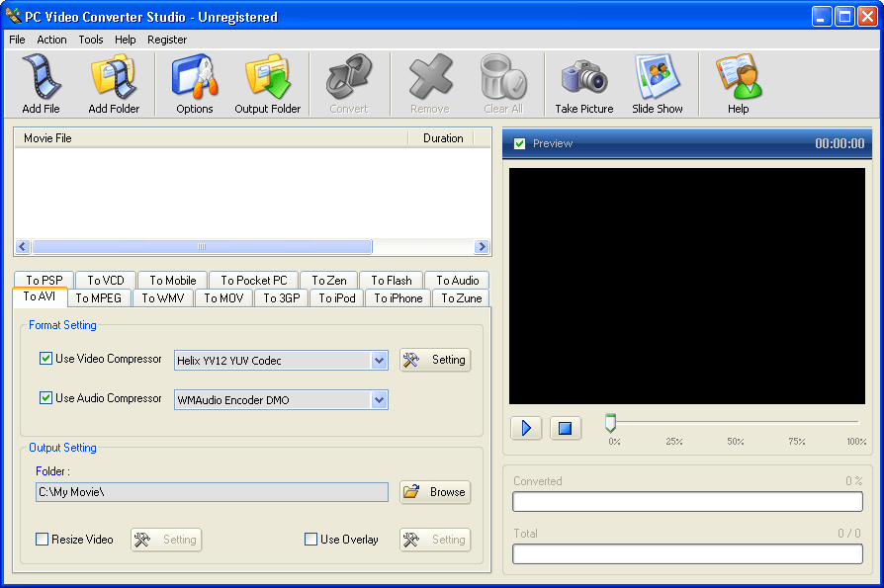Image resolution: width=884 pixels, height=588 pixels.
Task: Click the Take Picture camera icon
Action: (584, 77)
